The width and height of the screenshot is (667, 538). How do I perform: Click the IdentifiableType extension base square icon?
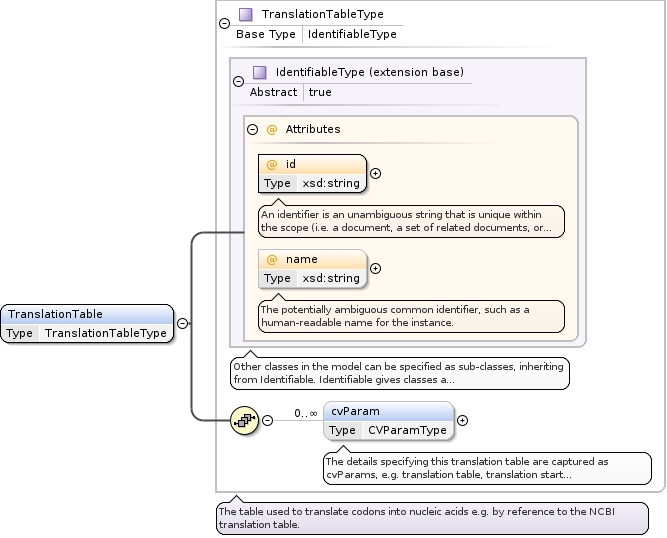[259, 73]
